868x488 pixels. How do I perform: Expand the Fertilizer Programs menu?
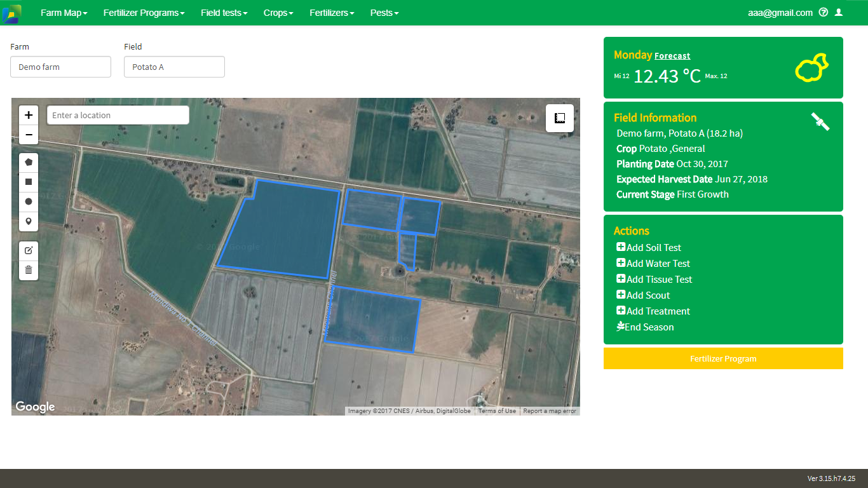click(144, 13)
